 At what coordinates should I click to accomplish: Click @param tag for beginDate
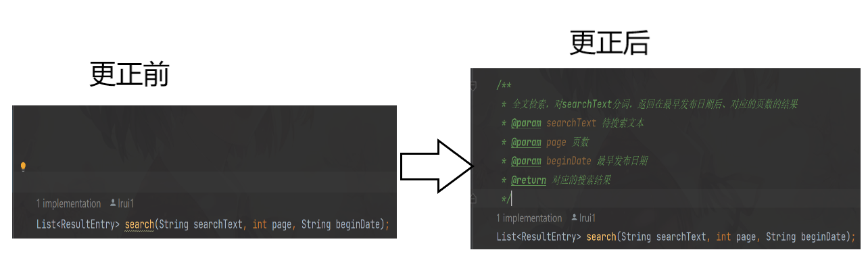526,161
